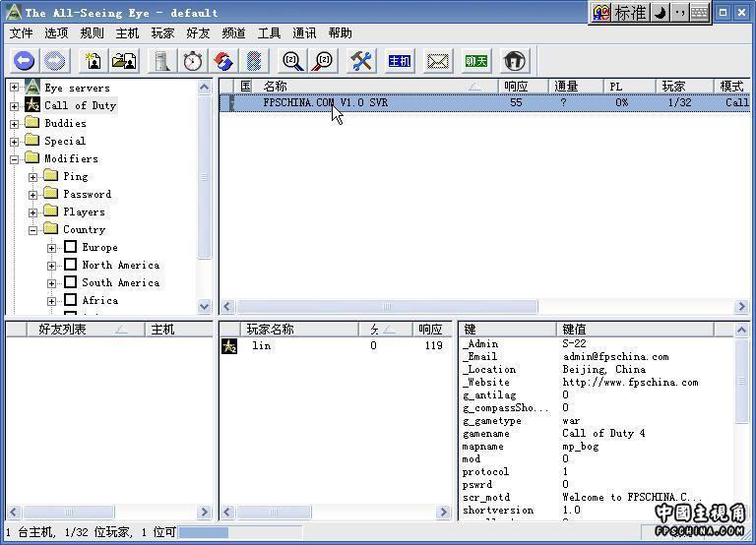Tick the Africa country checkbox
This screenshot has height=545, width=756.
[71, 300]
